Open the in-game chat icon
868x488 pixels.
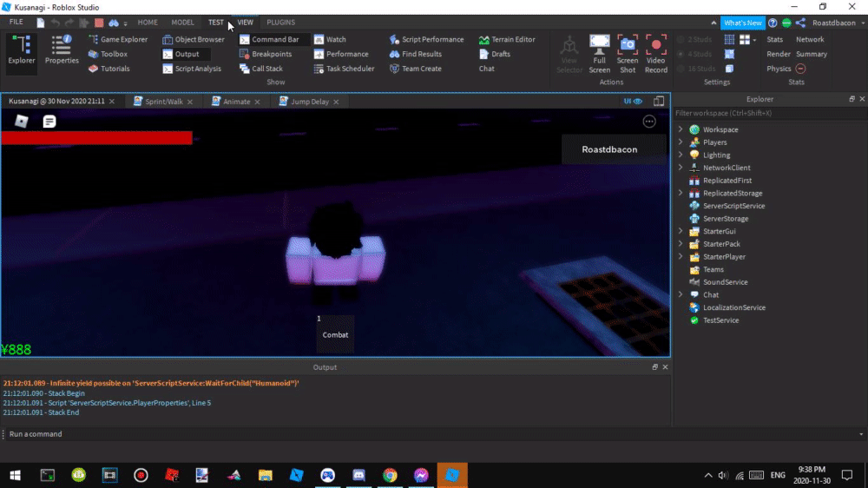pyautogui.click(x=49, y=122)
